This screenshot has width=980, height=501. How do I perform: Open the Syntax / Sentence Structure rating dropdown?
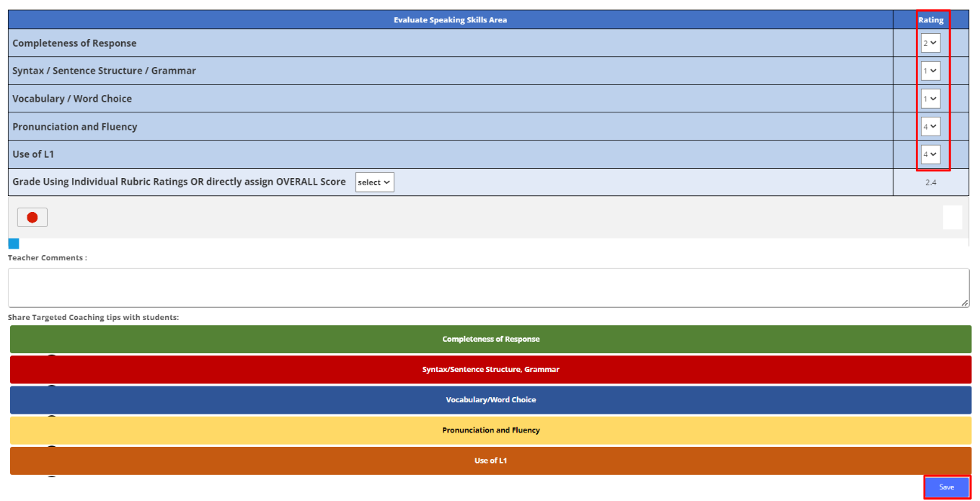pos(930,71)
